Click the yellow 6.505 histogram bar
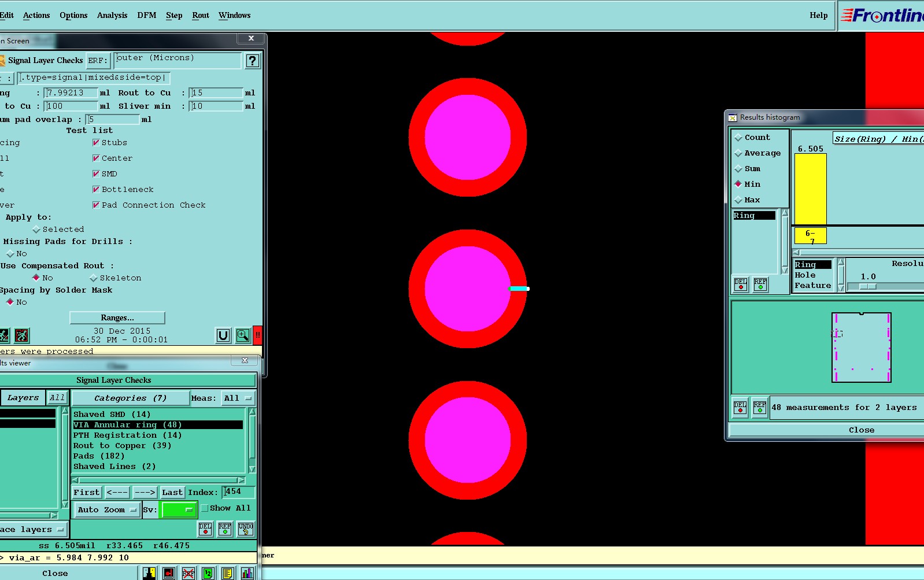 tap(811, 189)
